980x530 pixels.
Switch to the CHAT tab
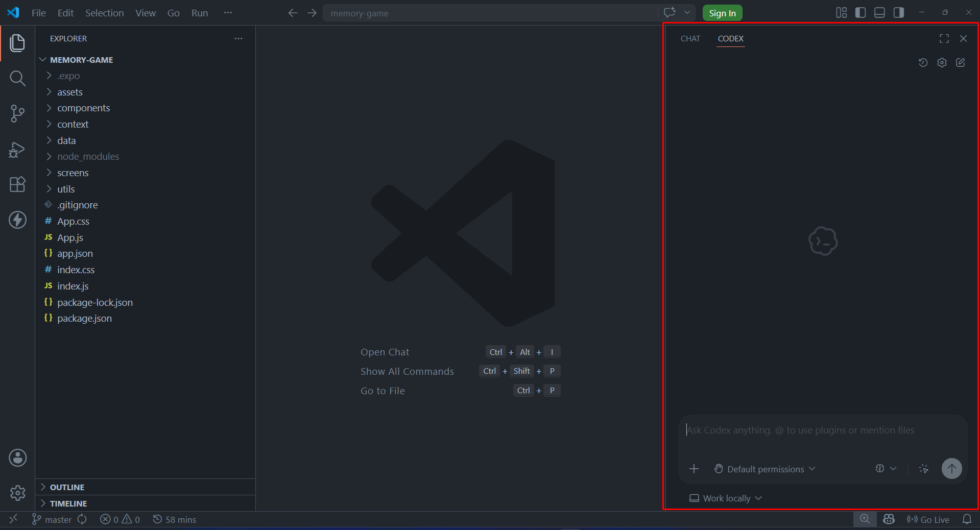pos(690,39)
